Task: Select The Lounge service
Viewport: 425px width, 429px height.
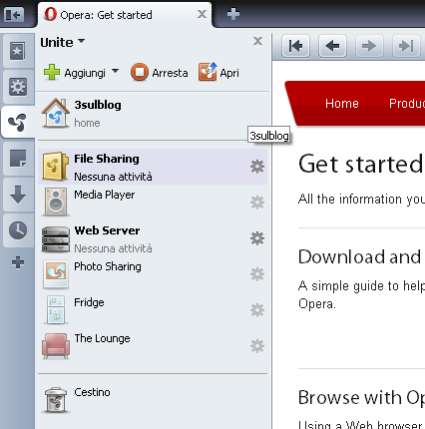Action: [x=153, y=346]
